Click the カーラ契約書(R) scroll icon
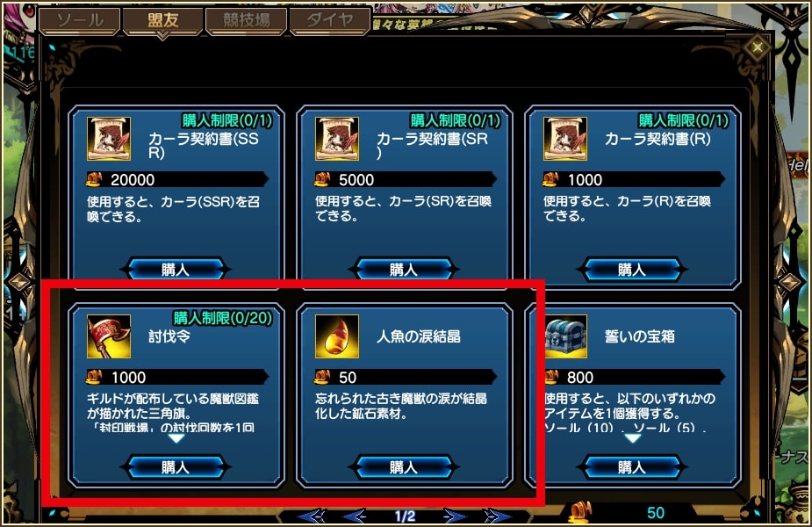 pos(565,139)
